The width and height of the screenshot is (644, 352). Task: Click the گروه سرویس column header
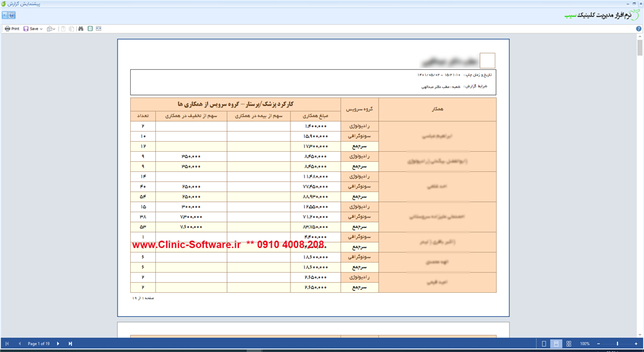coord(359,110)
